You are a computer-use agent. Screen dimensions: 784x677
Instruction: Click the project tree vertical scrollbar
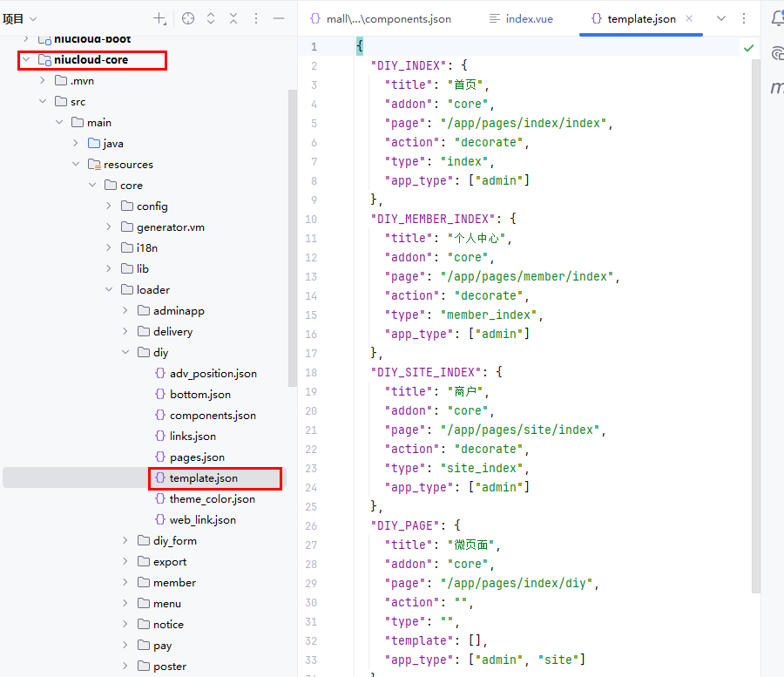293,235
